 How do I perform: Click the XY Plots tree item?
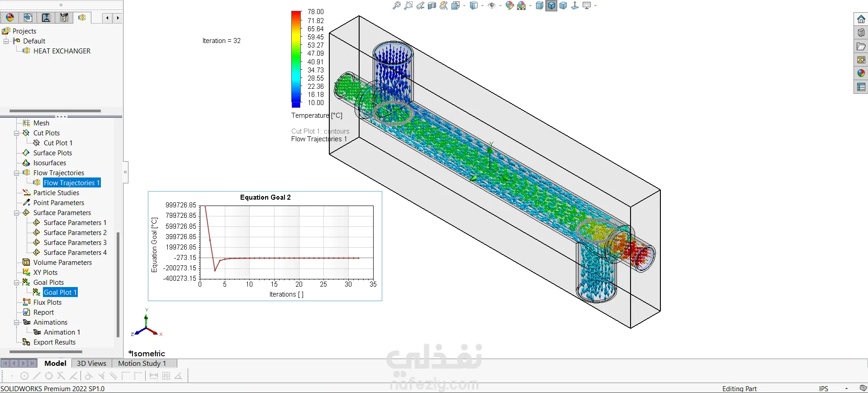45,273
